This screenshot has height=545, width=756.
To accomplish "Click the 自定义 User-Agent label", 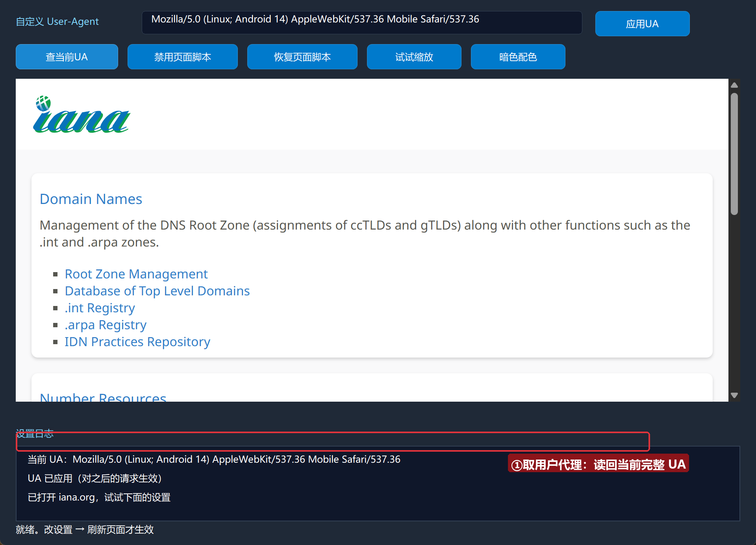I will click(x=57, y=21).
